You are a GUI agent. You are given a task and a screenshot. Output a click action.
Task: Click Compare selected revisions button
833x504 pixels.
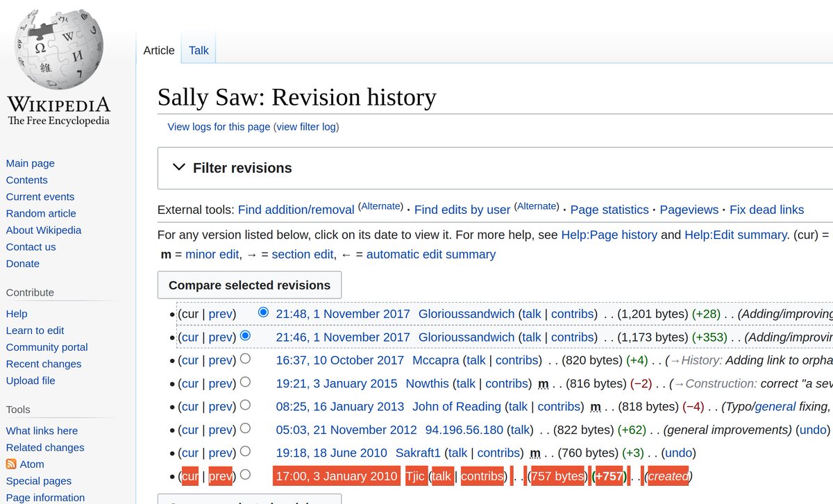(x=250, y=285)
